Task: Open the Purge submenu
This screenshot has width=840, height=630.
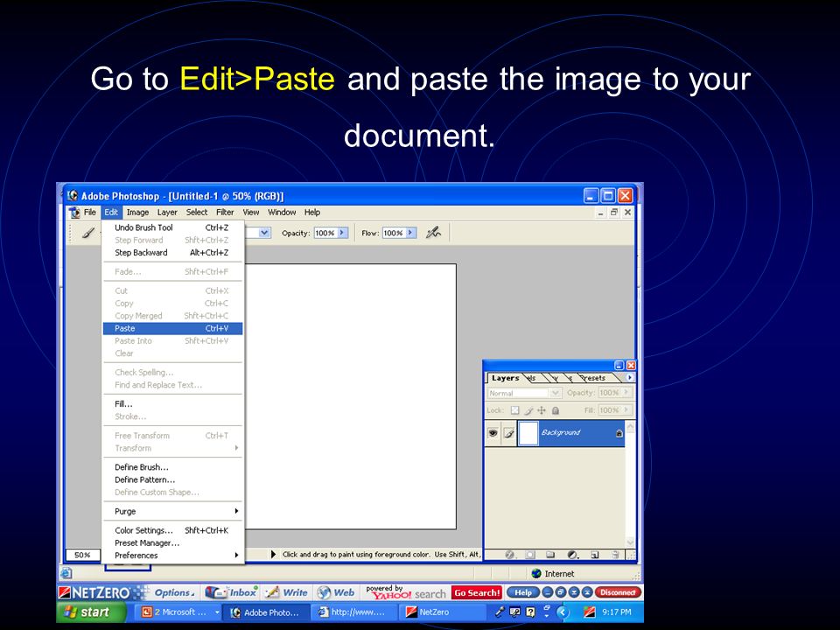Action: pyautogui.click(x=172, y=512)
